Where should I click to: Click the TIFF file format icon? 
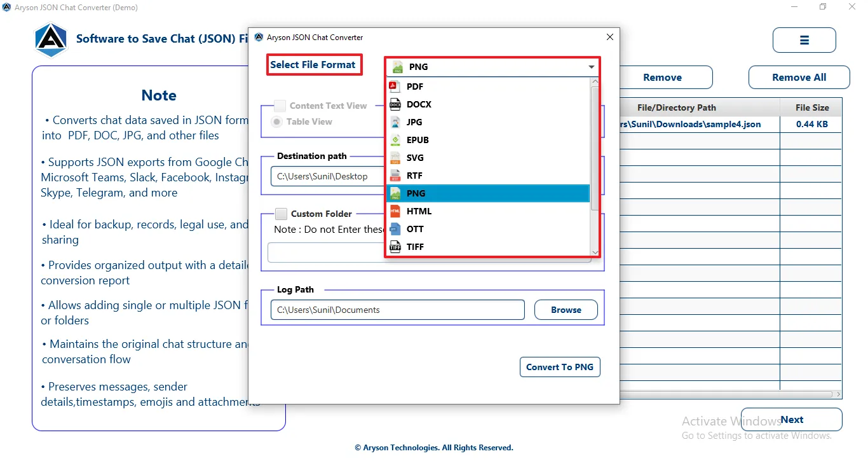click(x=395, y=247)
